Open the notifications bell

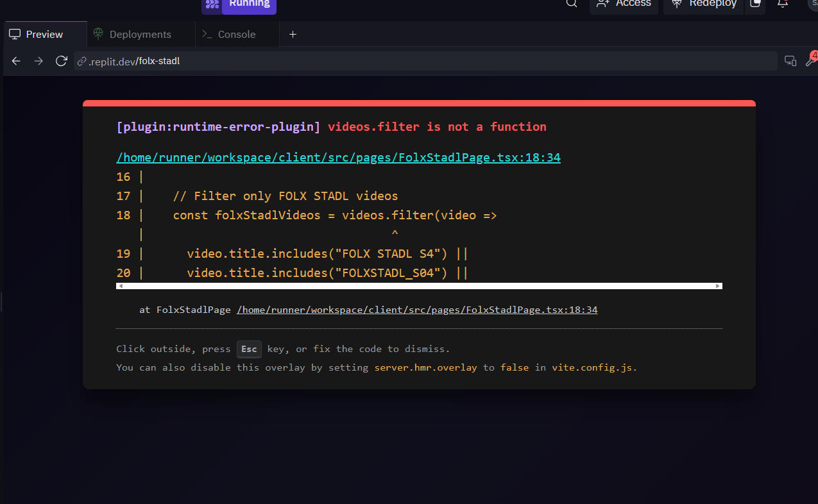782,4
